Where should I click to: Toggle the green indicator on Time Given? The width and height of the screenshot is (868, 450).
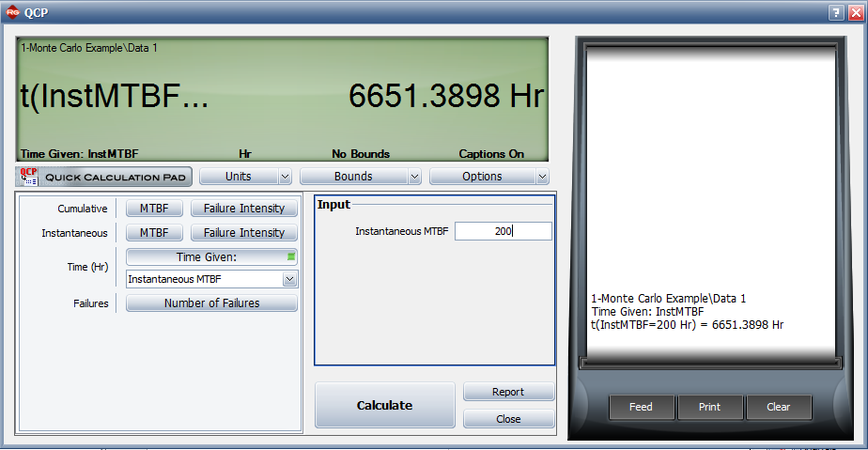coord(291,256)
